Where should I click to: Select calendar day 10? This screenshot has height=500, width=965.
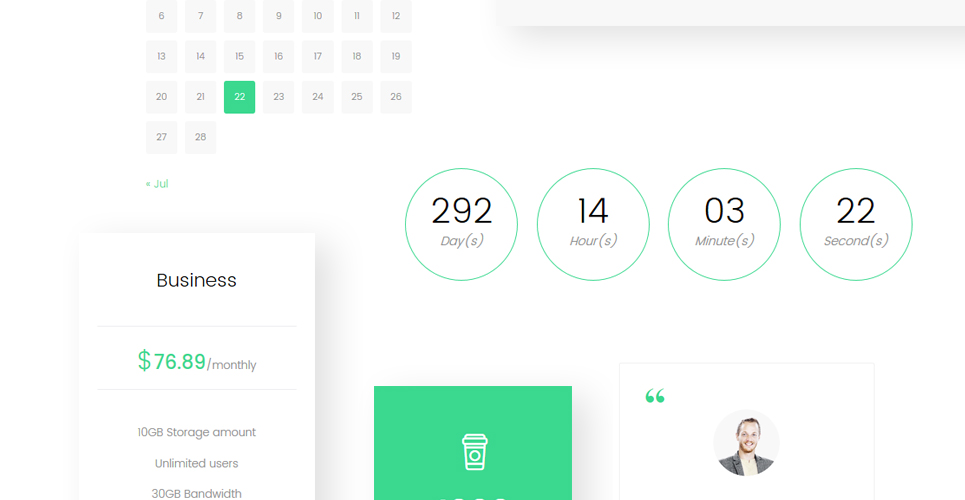[x=318, y=16]
